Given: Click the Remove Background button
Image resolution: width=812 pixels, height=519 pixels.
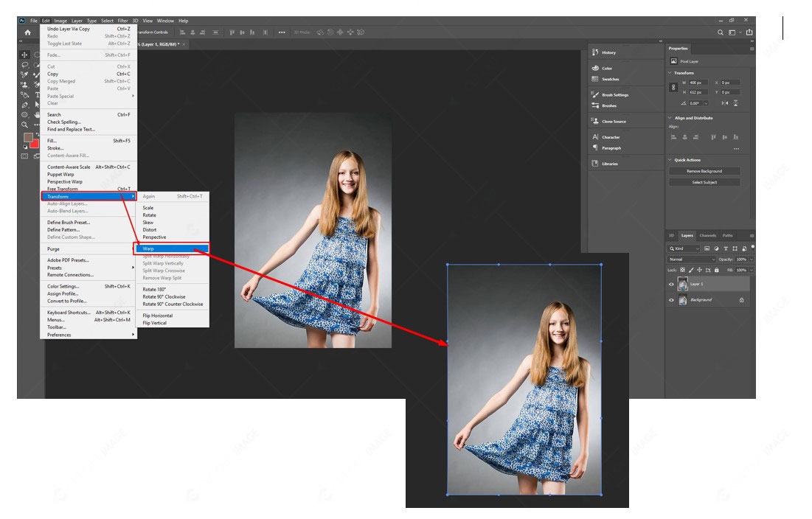Looking at the screenshot, I should pyautogui.click(x=704, y=171).
